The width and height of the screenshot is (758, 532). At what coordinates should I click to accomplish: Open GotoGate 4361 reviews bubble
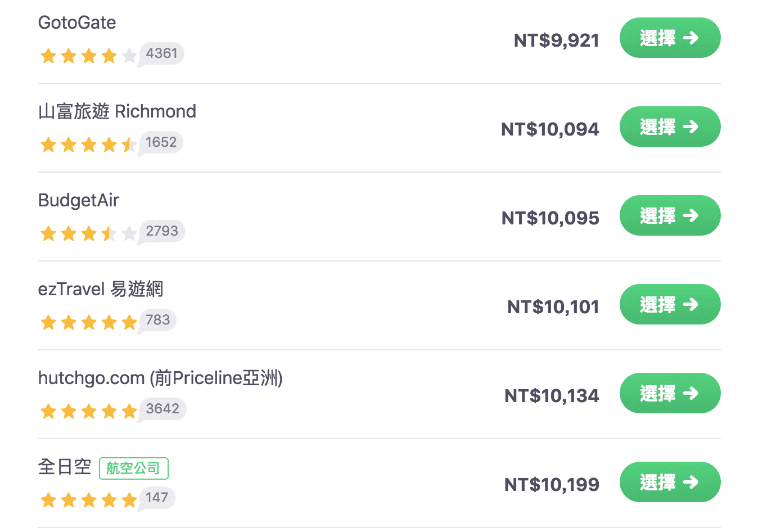pyautogui.click(x=161, y=54)
